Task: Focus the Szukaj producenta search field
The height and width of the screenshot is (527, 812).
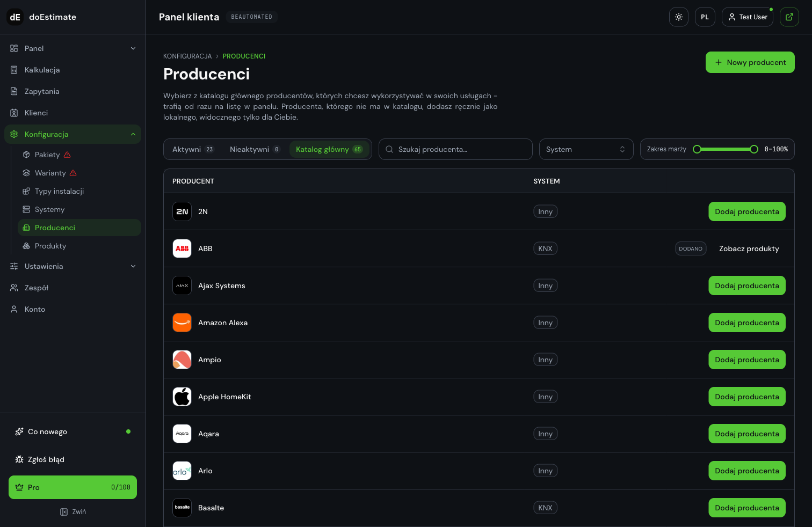Action: [455, 149]
